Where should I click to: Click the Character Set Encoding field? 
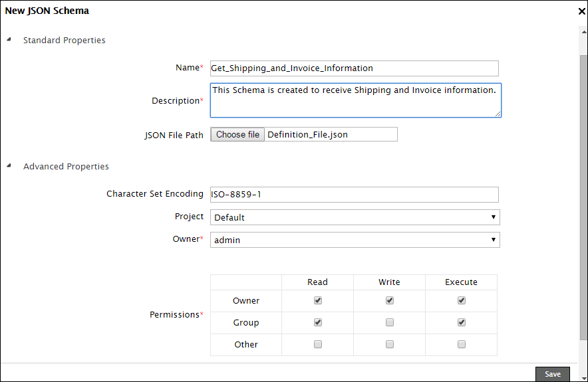(355, 195)
